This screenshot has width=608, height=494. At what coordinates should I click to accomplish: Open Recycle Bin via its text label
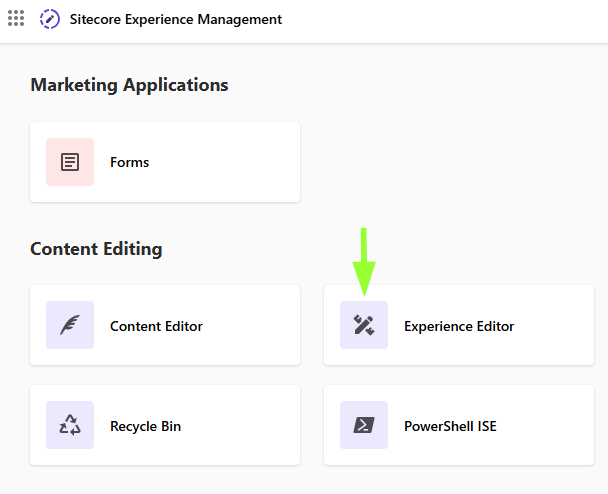point(145,426)
